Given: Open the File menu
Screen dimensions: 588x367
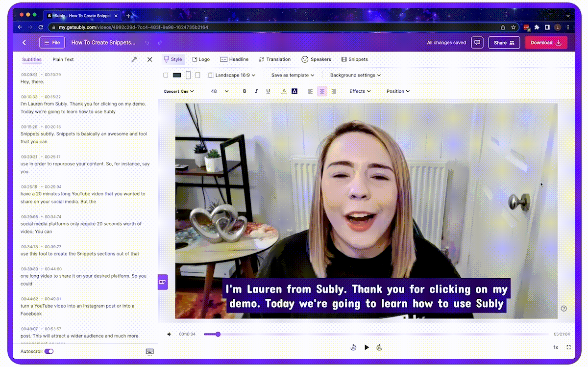Looking at the screenshot, I should pos(52,43).
